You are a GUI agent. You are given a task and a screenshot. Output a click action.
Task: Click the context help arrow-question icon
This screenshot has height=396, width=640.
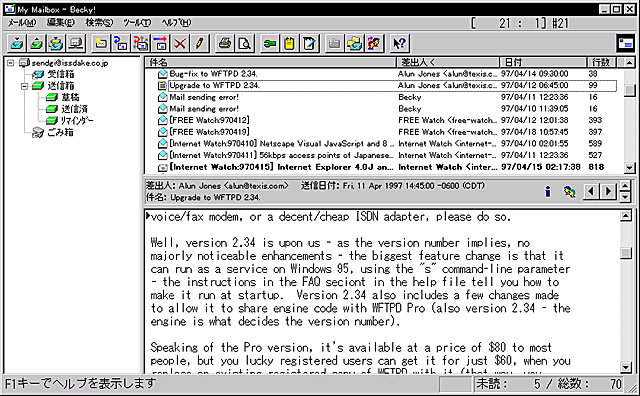point(399,43)
